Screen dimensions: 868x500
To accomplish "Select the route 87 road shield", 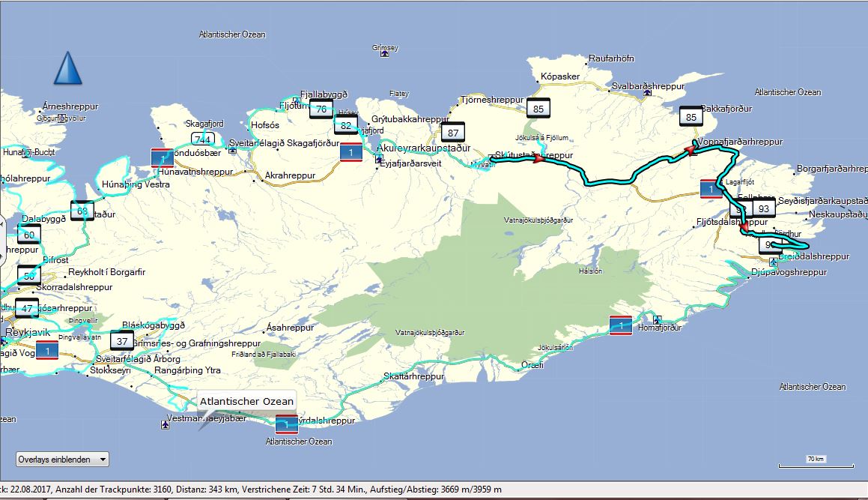I will tap(452, 133).
